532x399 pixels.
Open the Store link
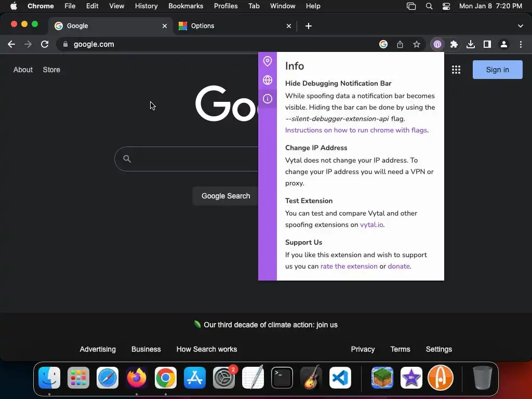coord(51,70)
